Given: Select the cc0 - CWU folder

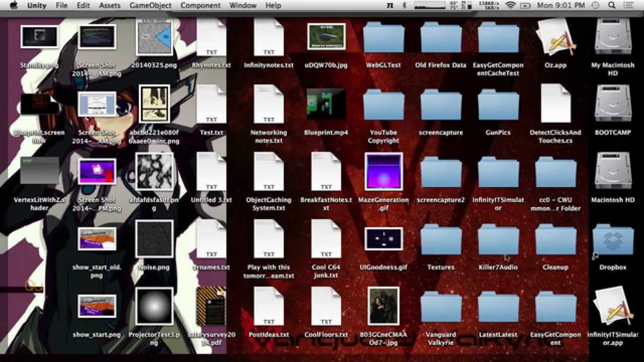Looking at the screenshot, I should [x=555, y=172].
